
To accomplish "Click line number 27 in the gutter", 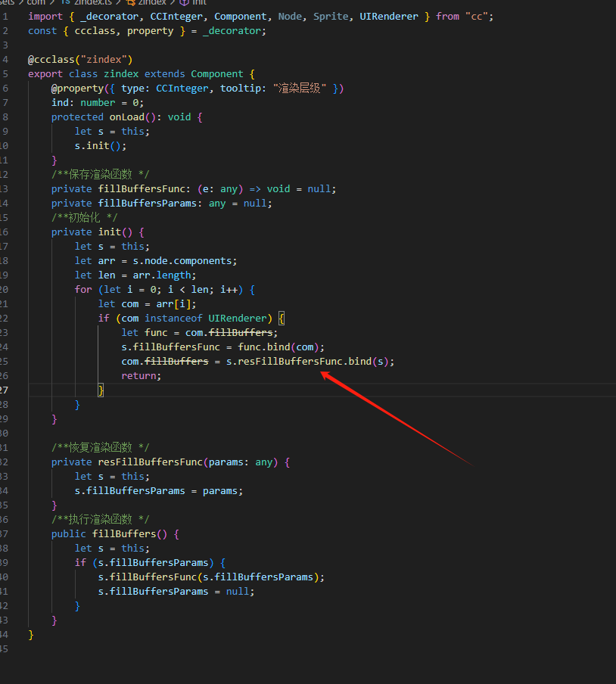I will [x=4, y=390].
